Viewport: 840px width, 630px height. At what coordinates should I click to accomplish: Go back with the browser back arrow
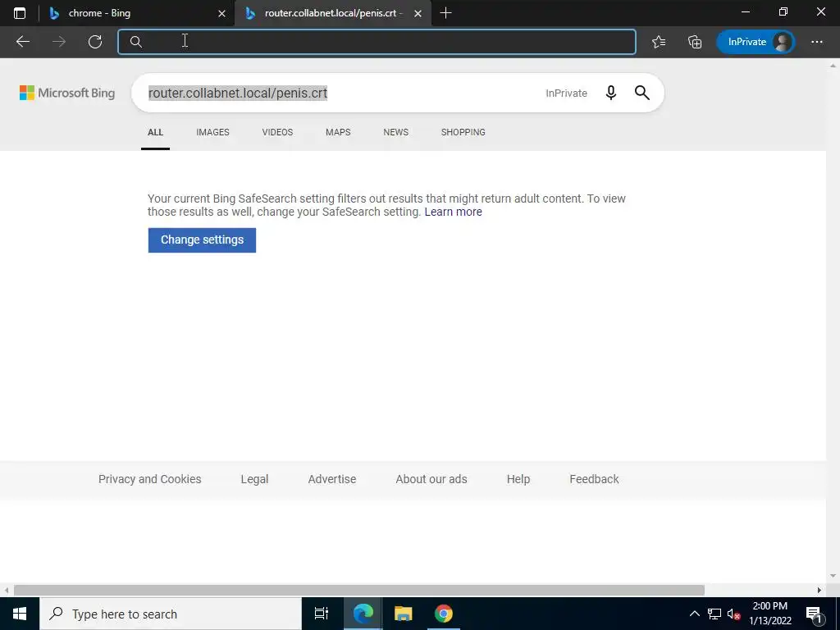[22, 42]
